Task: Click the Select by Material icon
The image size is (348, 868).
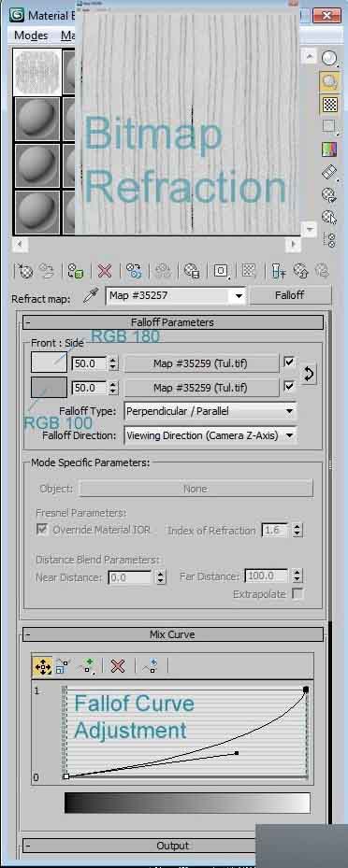Action: coord(329,217)
